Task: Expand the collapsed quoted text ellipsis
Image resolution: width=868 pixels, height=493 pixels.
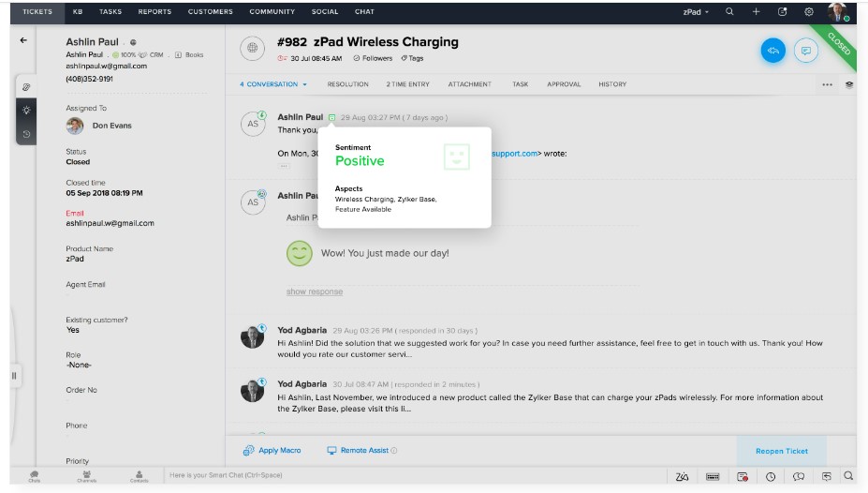Action: pyautogui.click(x=284, y=166)
